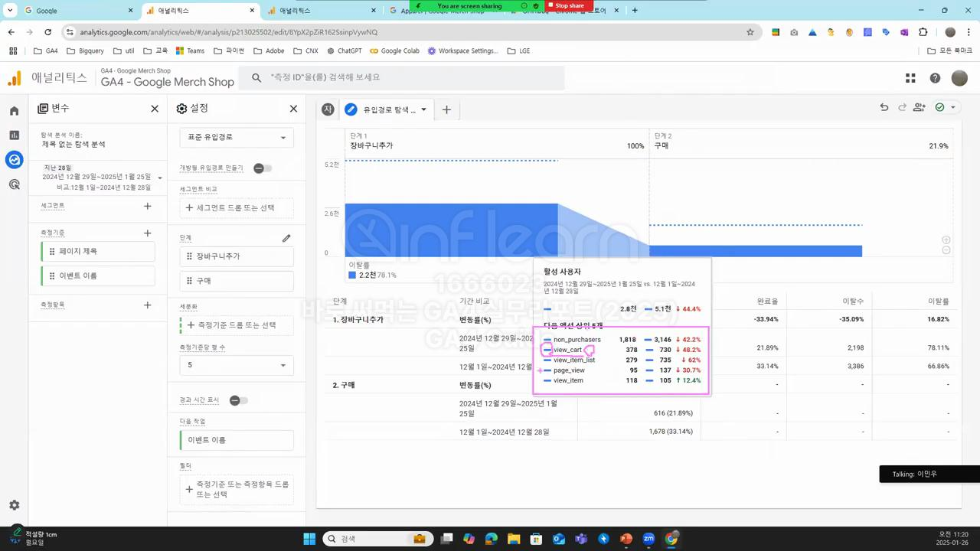The height and width of the screenshot is (551, 980).
Task: Edit funnel steps with the pencil icon
Action: pos(286,238)
